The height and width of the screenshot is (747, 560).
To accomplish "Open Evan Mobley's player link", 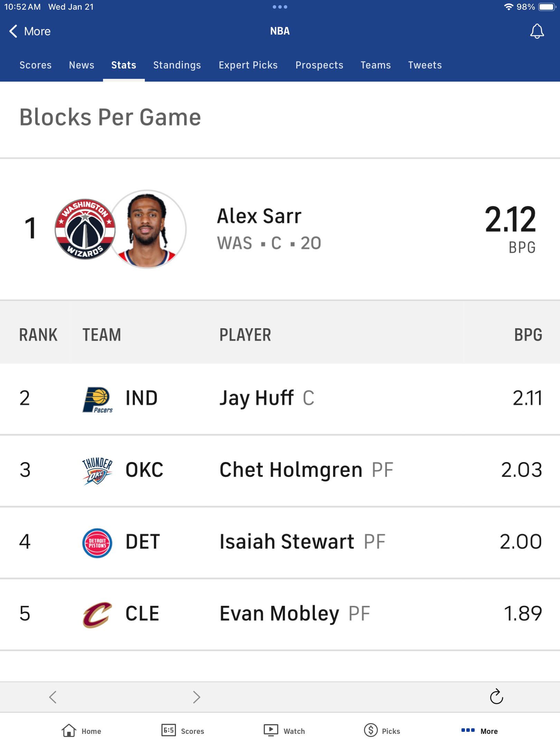I will click(x=279, y=614).
